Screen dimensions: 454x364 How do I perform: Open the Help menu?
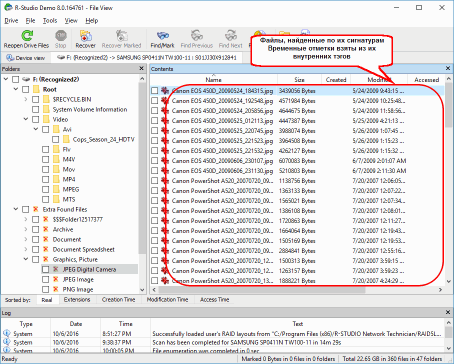pos(92,21)
